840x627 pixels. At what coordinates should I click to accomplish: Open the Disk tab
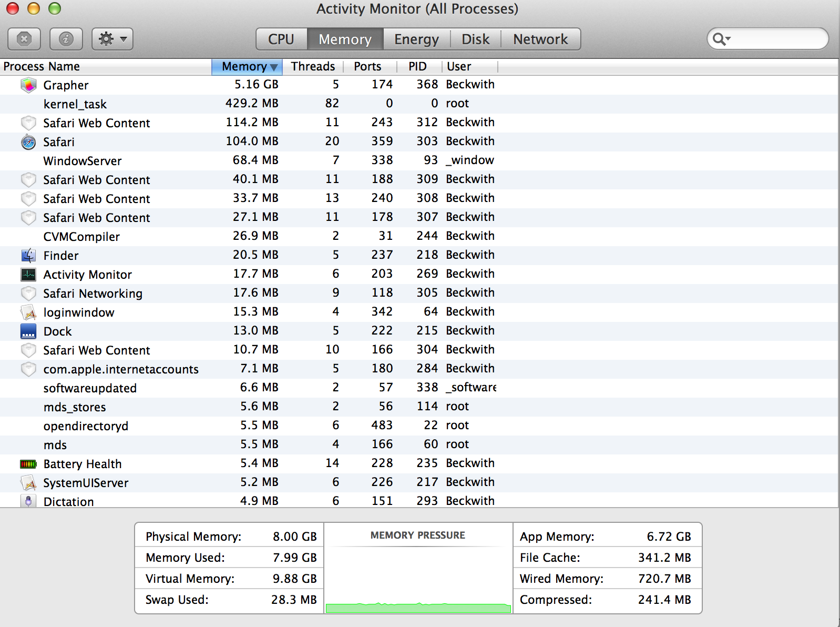coord(475,39)
